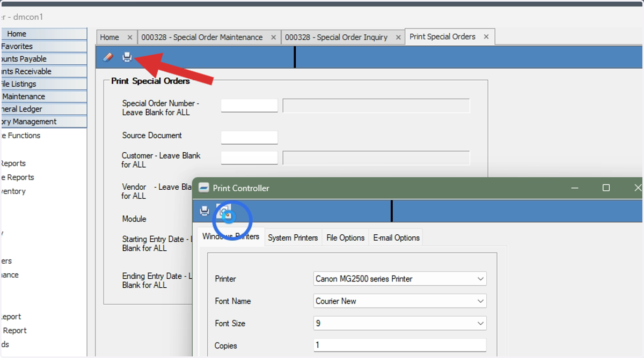This screenshot has height=358, width=644.
Task: Switch to the Home document tab
Action: pos(109,37)
